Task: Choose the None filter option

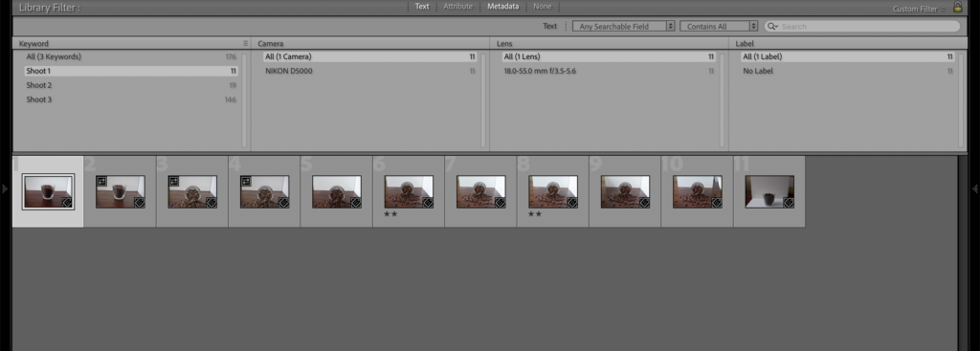Action: [x=543, y=7]
